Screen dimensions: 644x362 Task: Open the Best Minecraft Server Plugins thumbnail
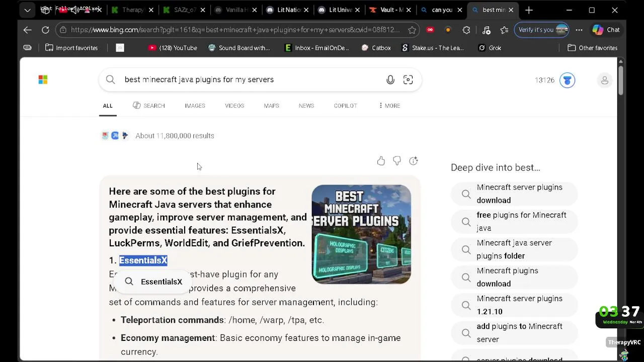361,234
